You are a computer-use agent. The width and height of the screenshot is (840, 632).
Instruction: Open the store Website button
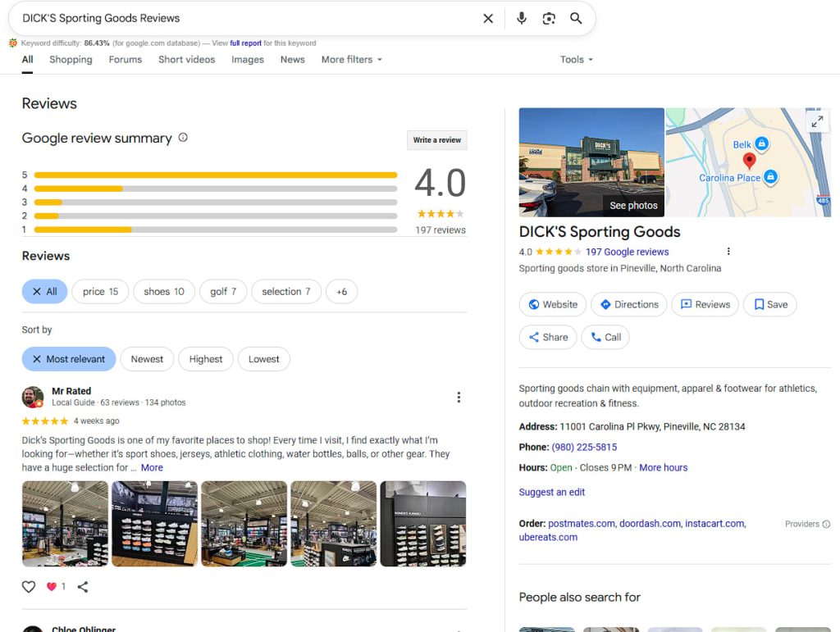click(x=552, y=304)
